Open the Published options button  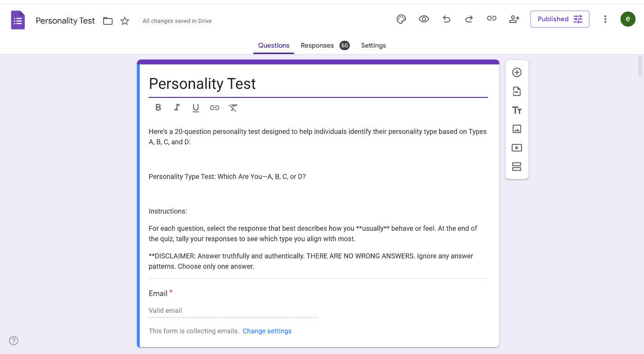point(559,19)
